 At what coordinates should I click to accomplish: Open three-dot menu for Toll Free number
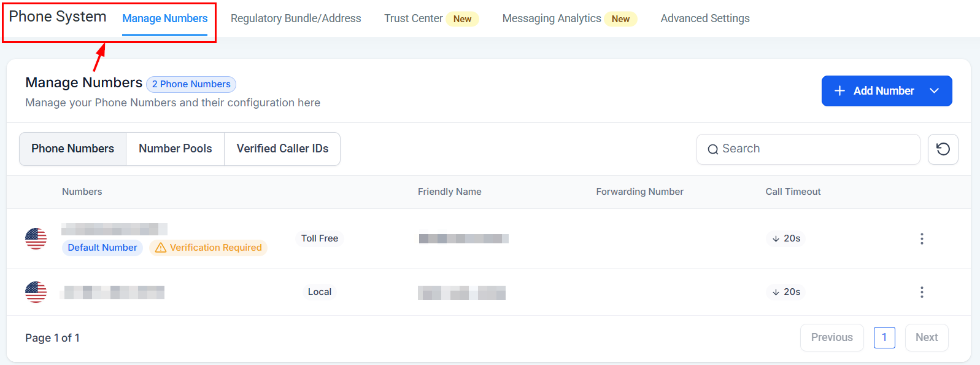922,238
